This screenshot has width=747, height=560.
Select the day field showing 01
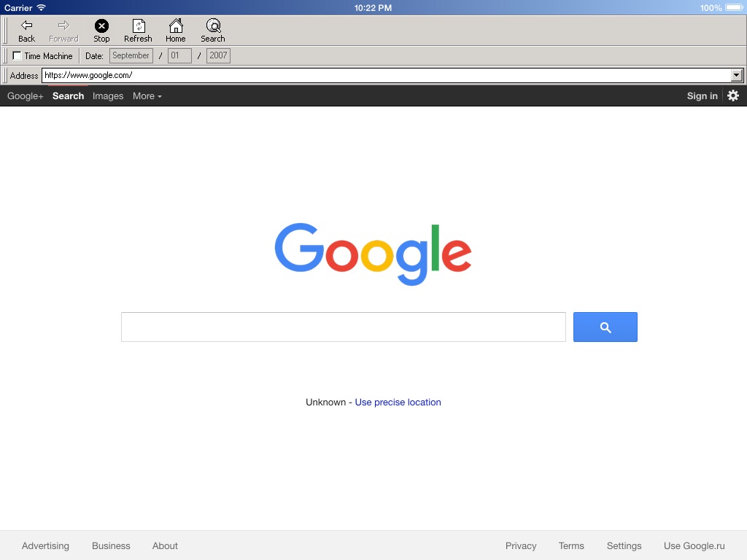(179, 55)
